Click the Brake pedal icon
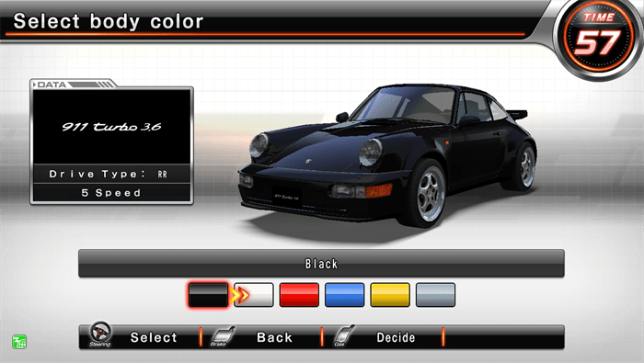The image size is (644, 363). [223, 336]
